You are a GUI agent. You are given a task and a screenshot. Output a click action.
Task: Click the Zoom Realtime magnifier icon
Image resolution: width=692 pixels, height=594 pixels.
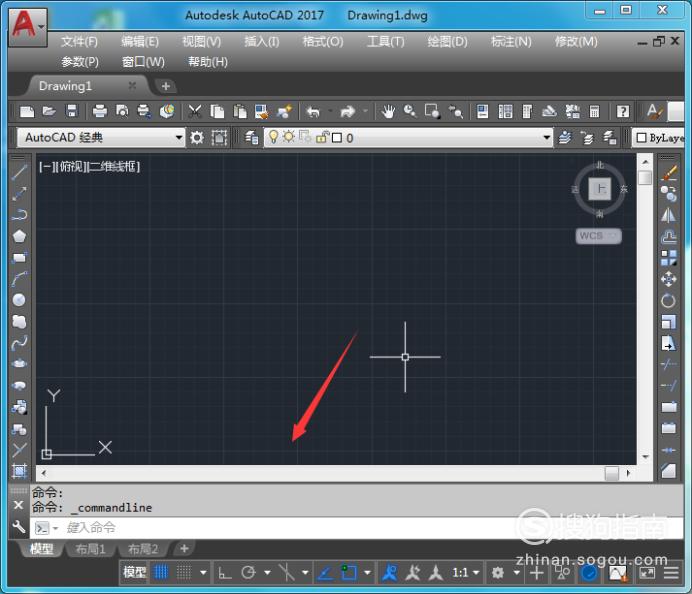(x=410, y=111)
